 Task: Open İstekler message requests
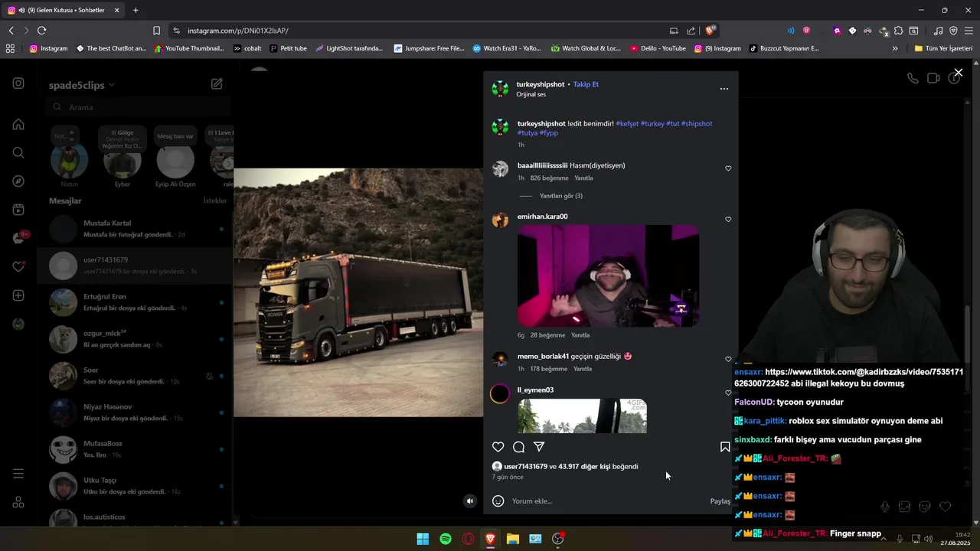click(x=215, y=201)
